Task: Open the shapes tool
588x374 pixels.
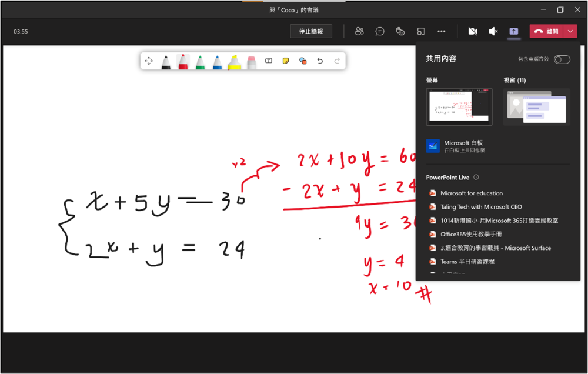Action: pos(303,61)
